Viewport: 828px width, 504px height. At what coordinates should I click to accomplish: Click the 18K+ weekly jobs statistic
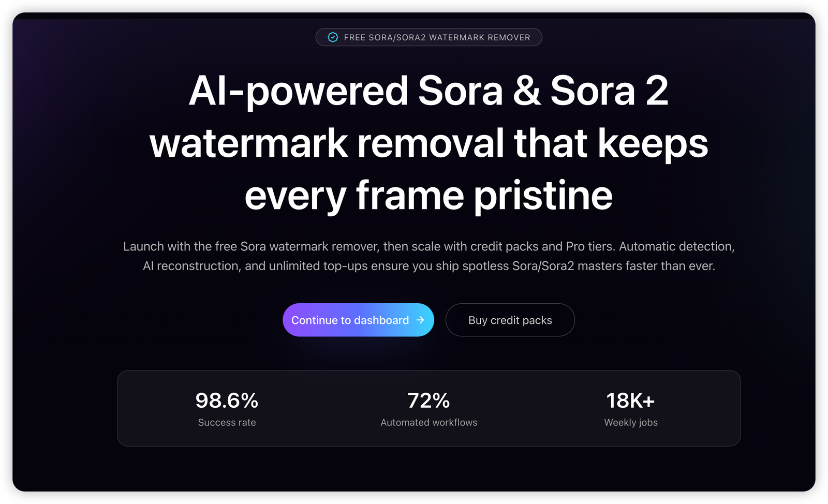630,401
